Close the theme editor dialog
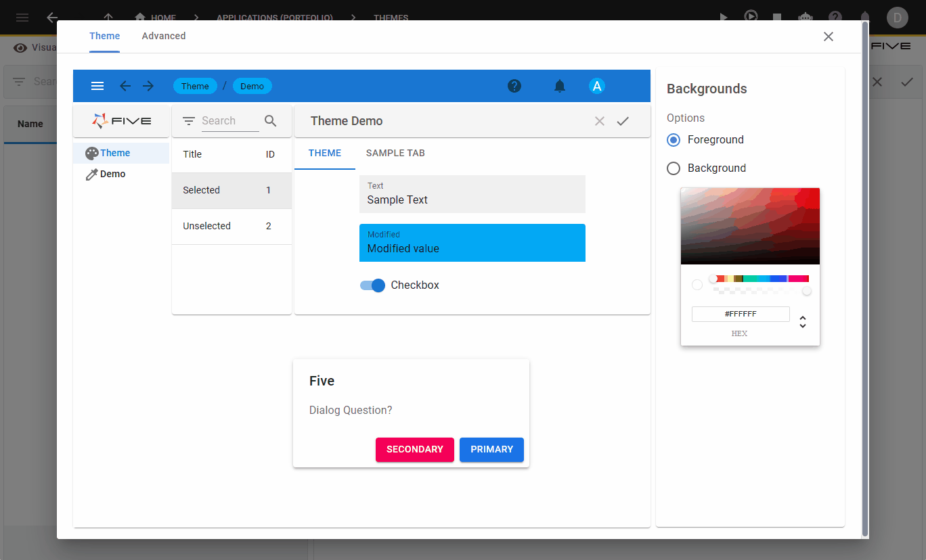 pos(829,37)
